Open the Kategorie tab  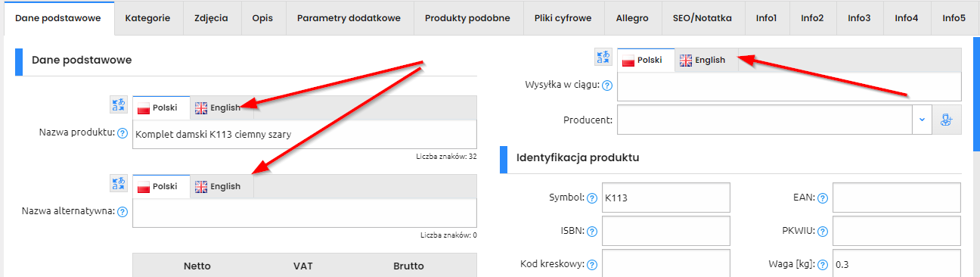(x=148, y=17)
